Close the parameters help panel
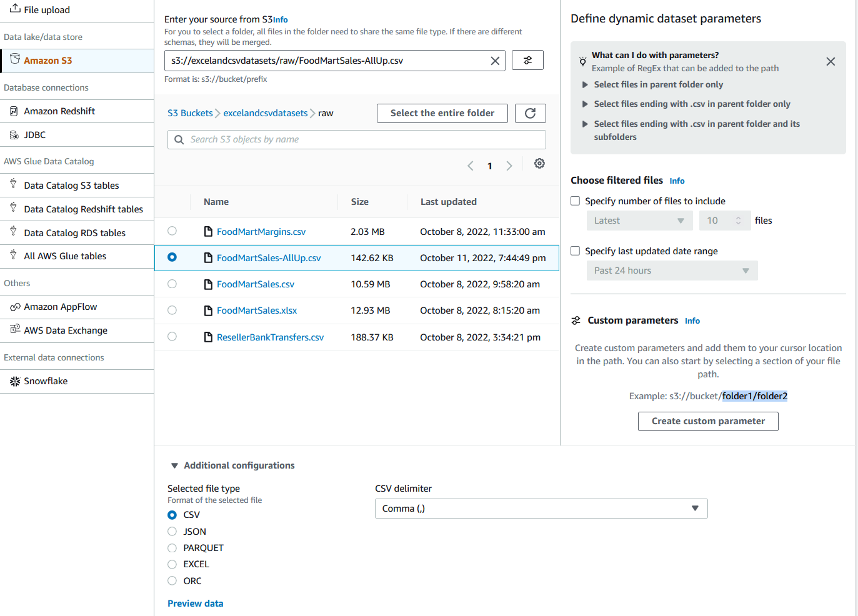This screenshot has width=858, height=616. [x=831, y=61]
